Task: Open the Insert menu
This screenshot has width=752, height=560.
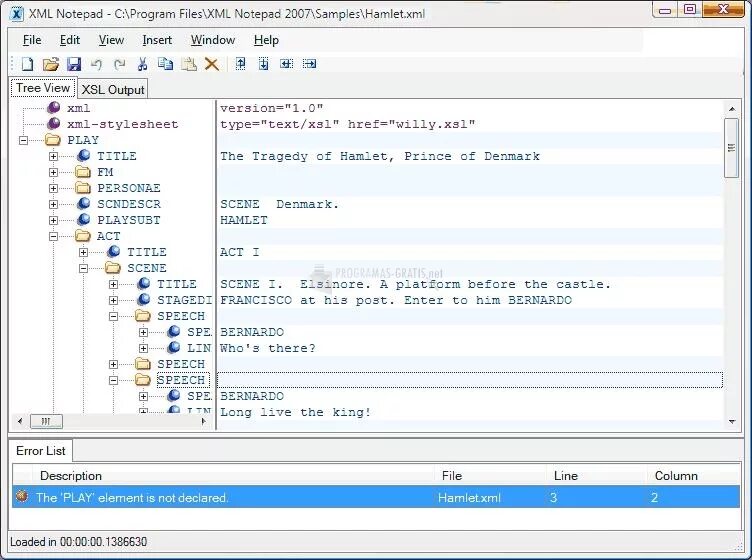Action: (x=157, y=40)
